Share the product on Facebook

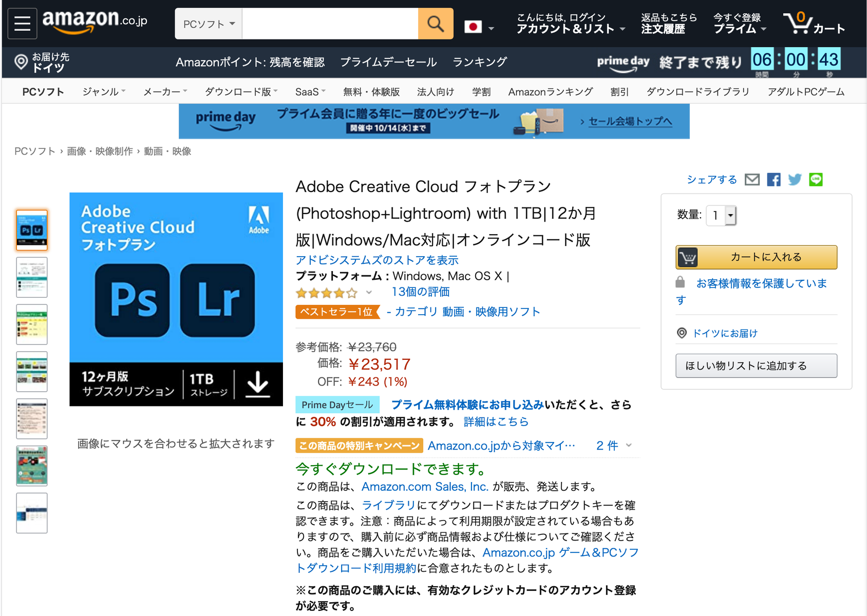coord(774,180)
